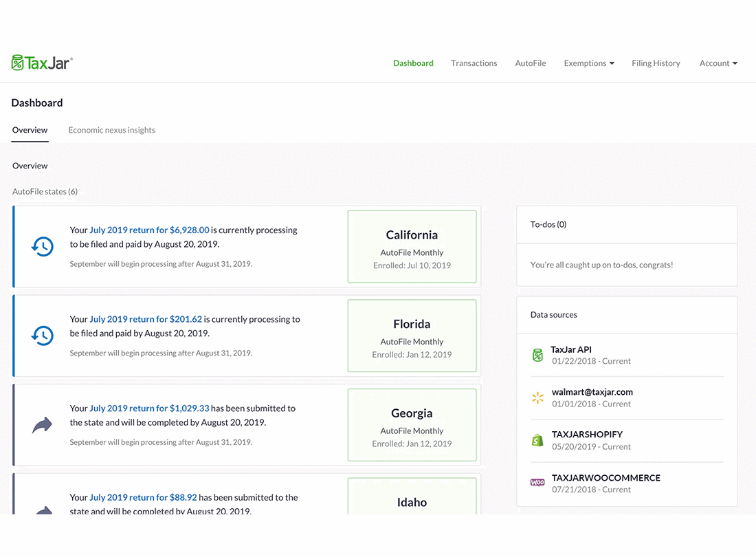Click the TaxJar logo
This screenshot has height=557, width=756.
coord(42,63)
